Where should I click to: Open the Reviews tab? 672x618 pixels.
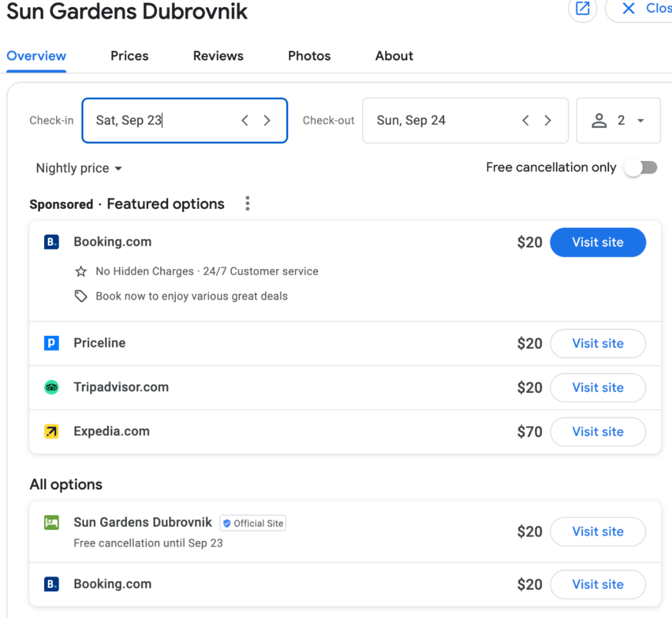click(x=218, y=56)
